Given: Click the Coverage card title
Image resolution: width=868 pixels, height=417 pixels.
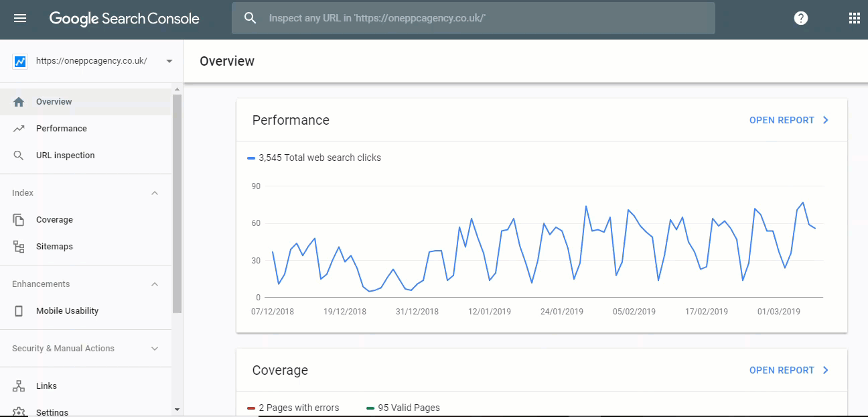Looking at the screenshot, I should pos(280,370).
